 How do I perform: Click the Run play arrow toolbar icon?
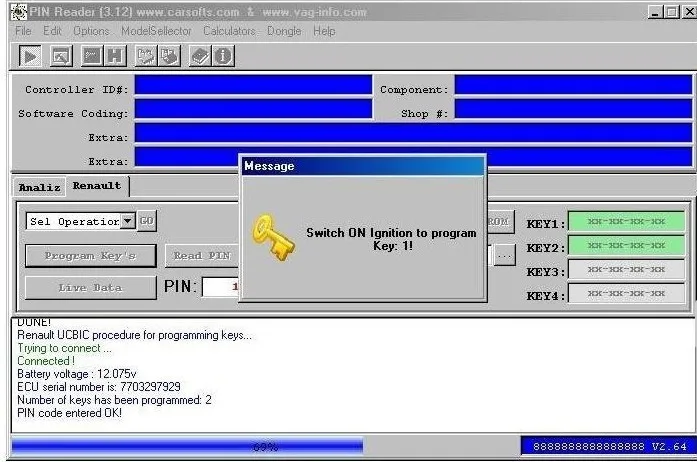pos(30,56)
